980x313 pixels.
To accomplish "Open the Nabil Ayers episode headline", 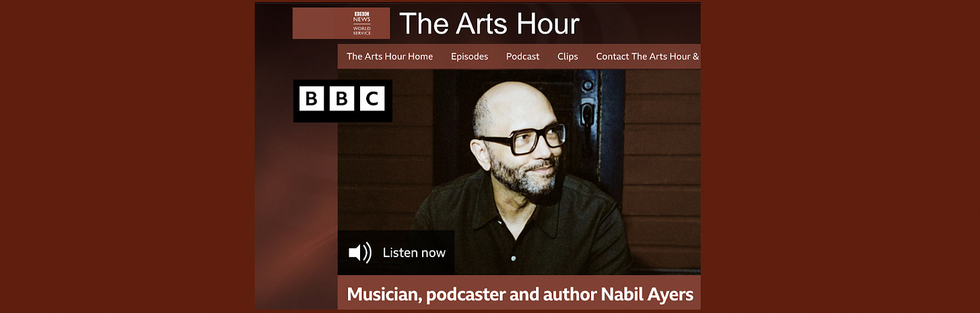I will click(x=520, y=294).
